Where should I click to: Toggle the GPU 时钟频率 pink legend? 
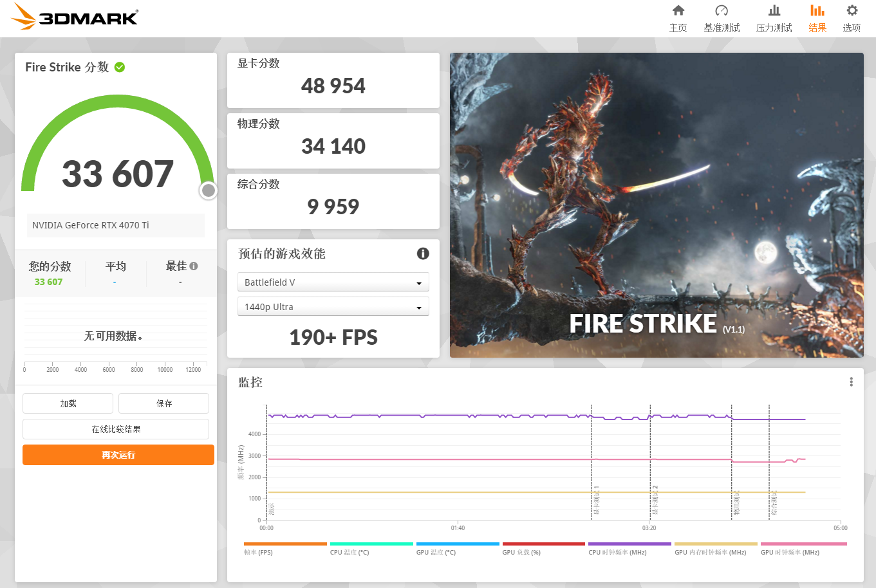pos(803,549)
